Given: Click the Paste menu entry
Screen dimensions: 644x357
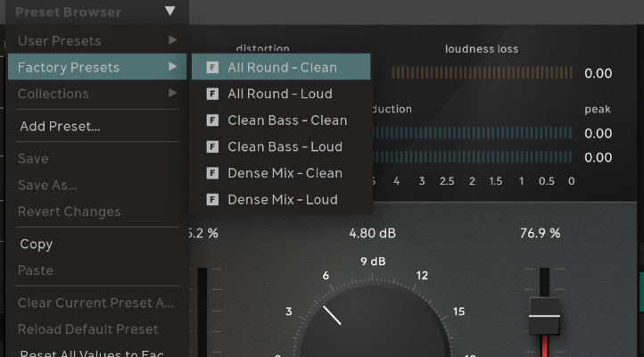Looking at the screenshot, I should click(97, 270).
